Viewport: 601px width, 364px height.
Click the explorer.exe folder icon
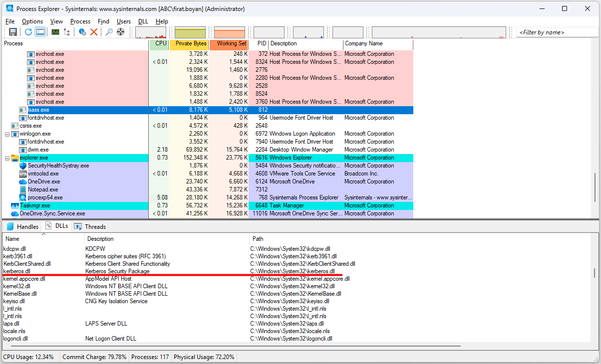(15, 158)
